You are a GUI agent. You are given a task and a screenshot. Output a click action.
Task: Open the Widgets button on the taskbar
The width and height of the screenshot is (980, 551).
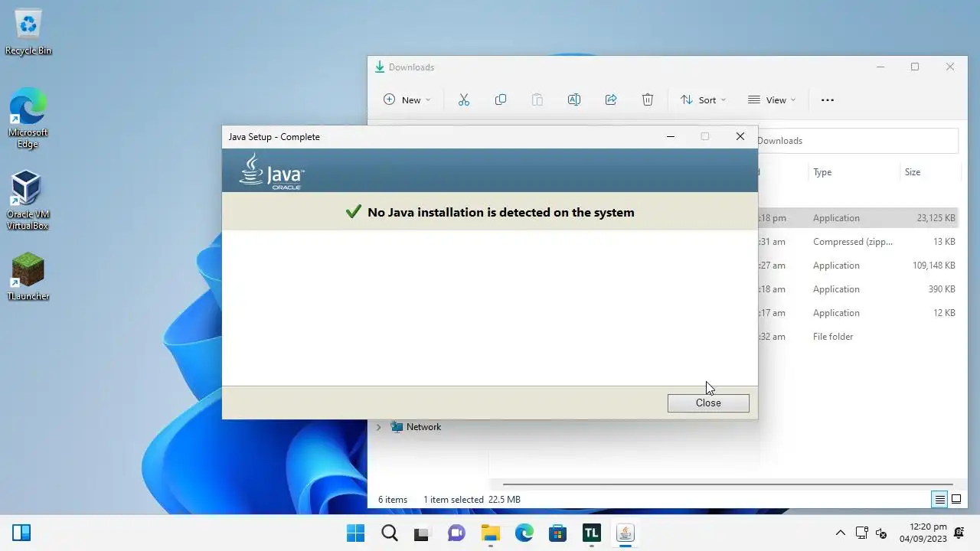click(x=21, y=533)
